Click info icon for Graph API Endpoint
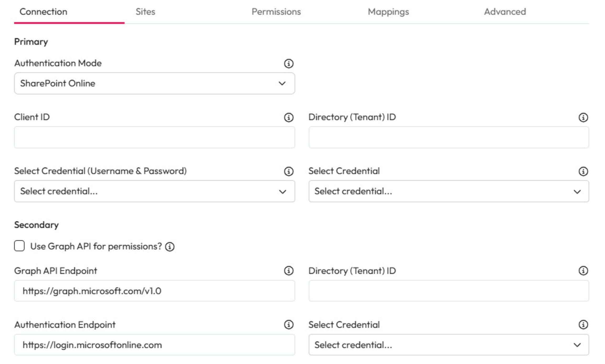Screen dimensions: 605x364 [x=289, y=271]
